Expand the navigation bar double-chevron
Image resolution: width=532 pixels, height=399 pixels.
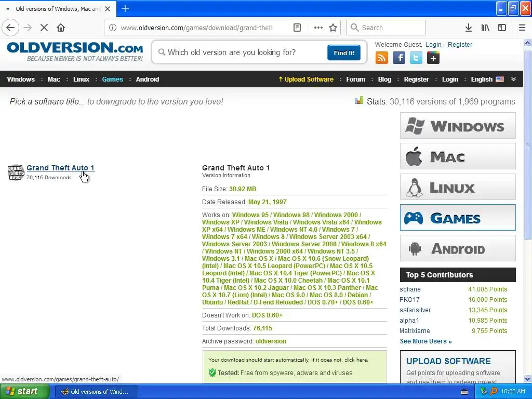tap(513, 79)
